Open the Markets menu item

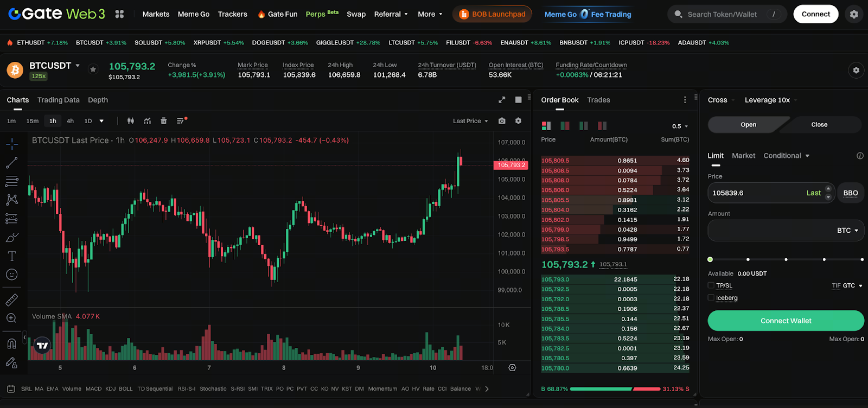click(156, 14)
